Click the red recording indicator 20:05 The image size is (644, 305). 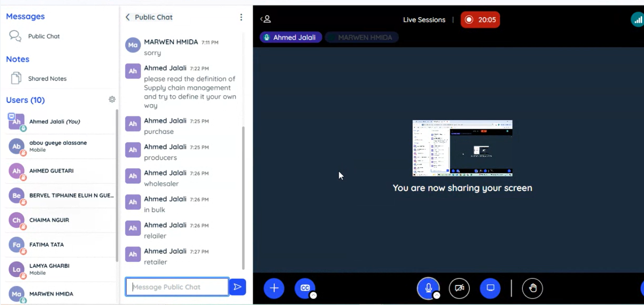pyautogui.click(x=480, y=20)
